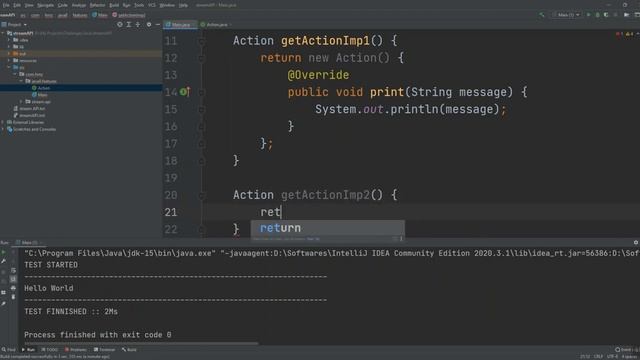This screenshot has height=360, width=640.
Task: Toggle fold marker on line 11
Action: pos(201,41)
